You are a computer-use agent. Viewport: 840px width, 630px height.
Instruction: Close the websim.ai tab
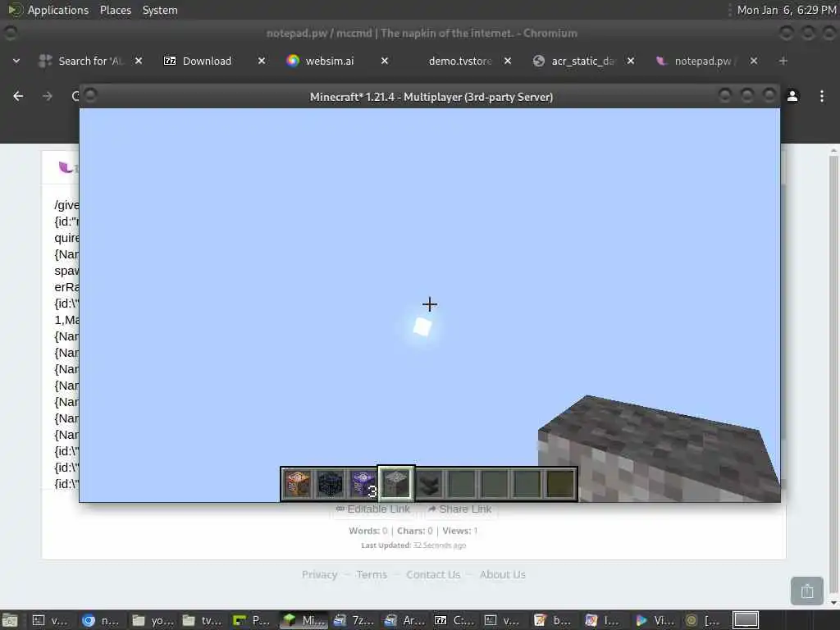385,61
